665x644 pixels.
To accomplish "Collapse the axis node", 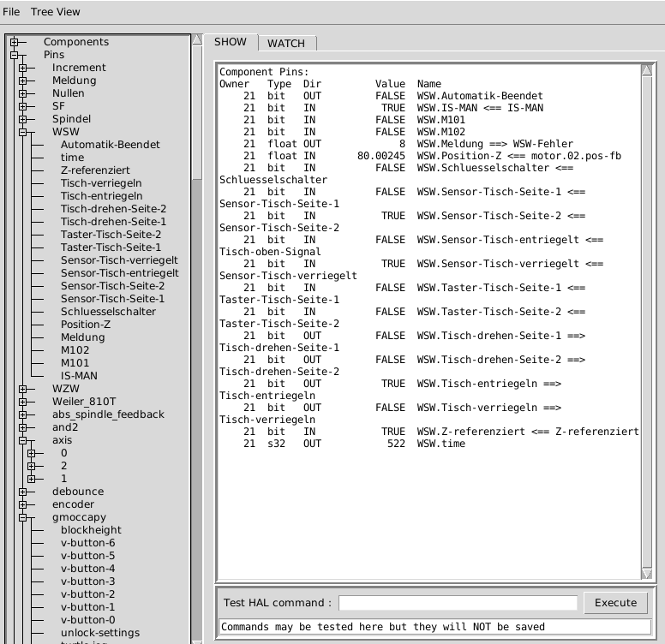I will 22,440.
